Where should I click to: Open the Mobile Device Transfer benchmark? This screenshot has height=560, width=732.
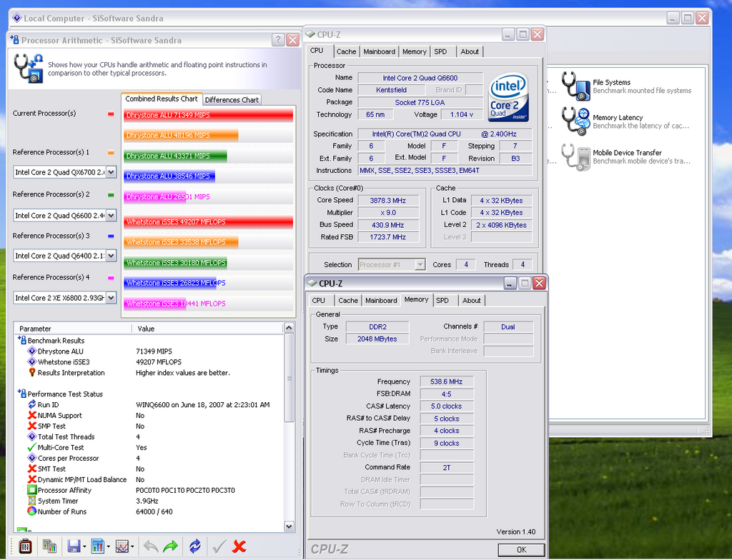tap(574, 156)
